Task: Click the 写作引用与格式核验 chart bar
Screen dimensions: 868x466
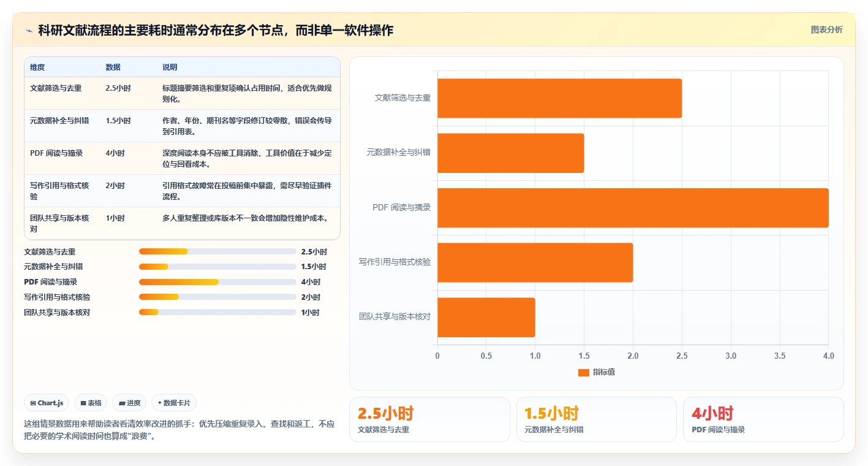Action: click(535, 262)
